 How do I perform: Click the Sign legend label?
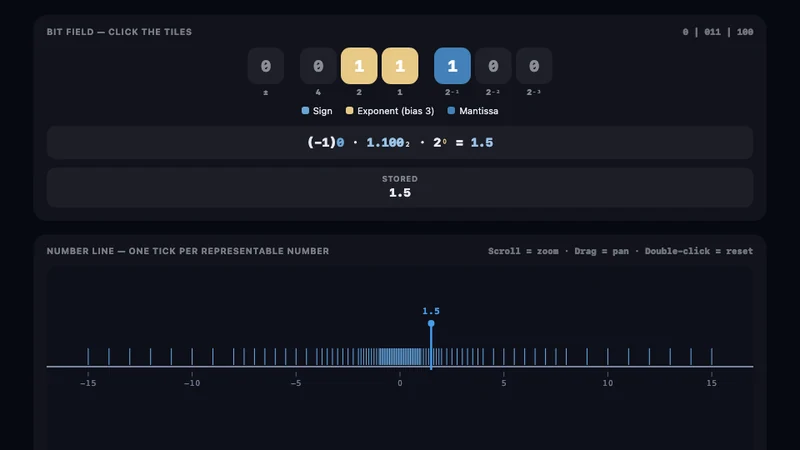[322, 111]
